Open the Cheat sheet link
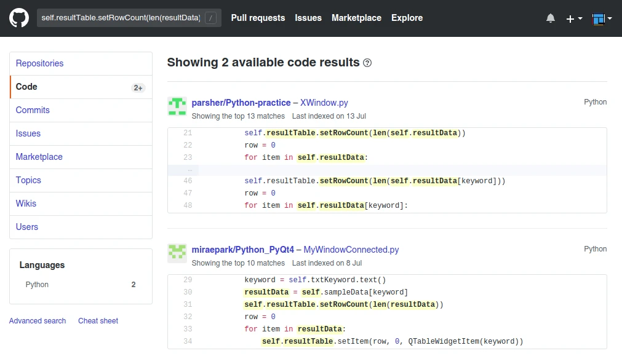The image size is (622, 364). point(98,321)
